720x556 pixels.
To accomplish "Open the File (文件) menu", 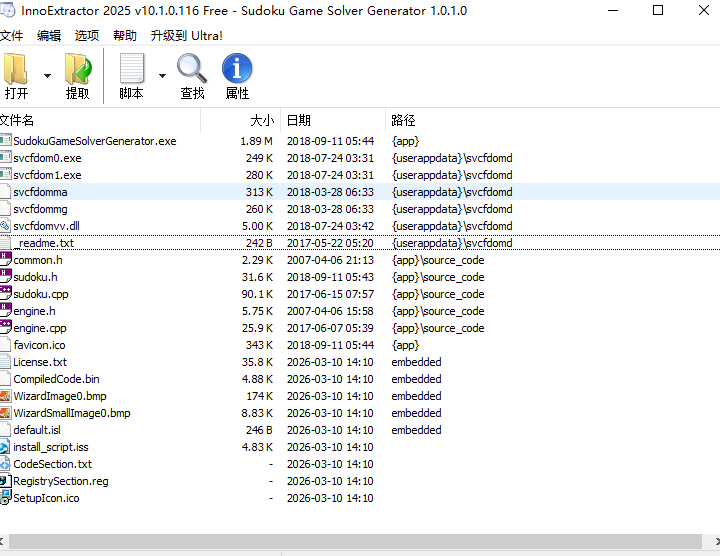I will pos(11,35).
